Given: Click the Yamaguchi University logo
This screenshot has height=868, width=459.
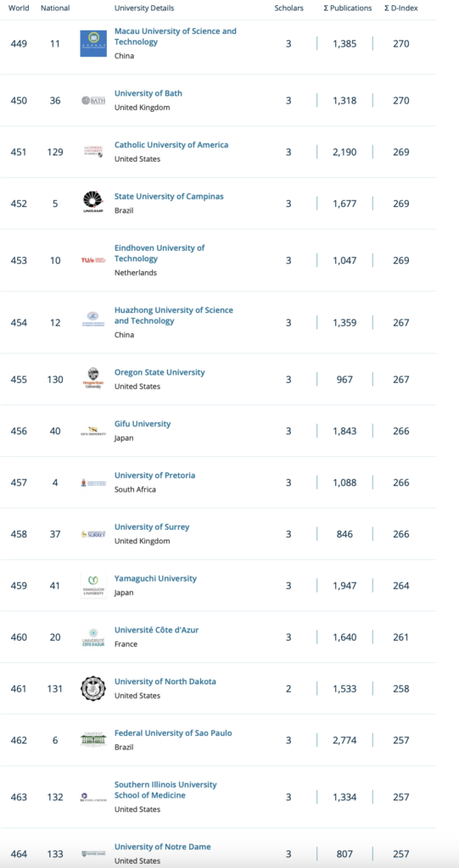Looking at the screenshot, I should (x=93, y=586).
